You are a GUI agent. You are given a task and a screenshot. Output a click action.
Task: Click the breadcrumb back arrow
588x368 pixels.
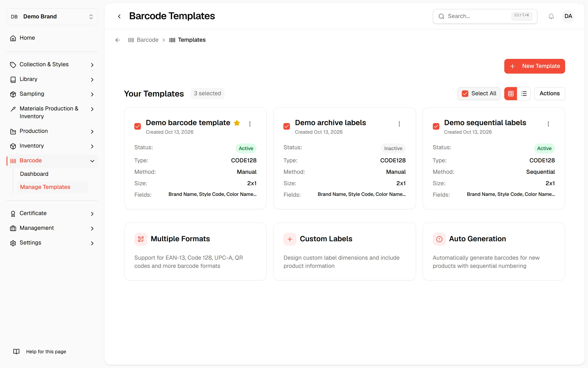118,40
